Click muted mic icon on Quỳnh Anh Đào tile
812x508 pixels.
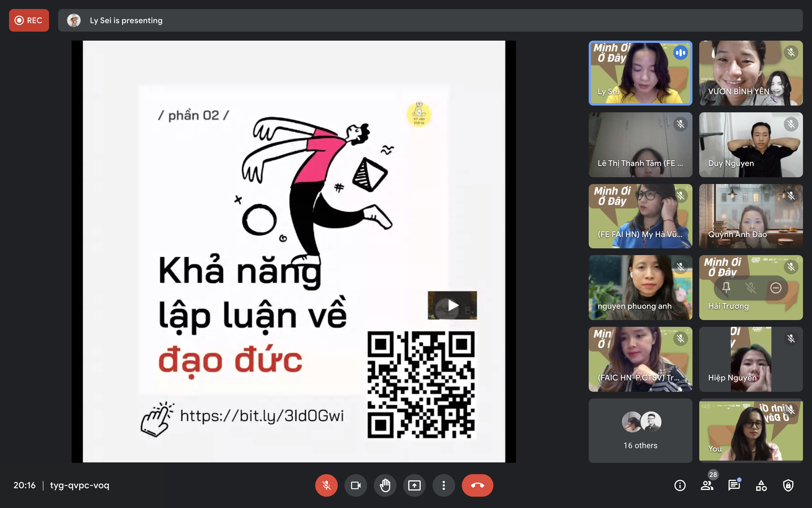[x=791, y=196]
